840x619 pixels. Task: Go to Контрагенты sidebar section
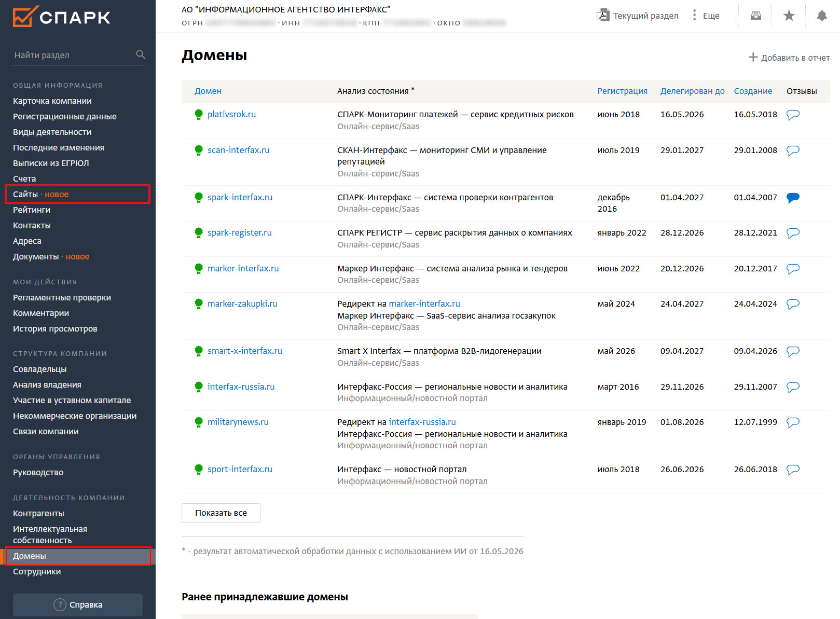(39, 513)
